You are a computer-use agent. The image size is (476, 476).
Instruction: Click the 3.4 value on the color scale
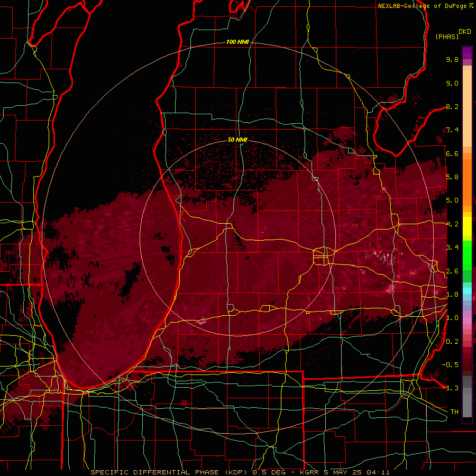452,248
